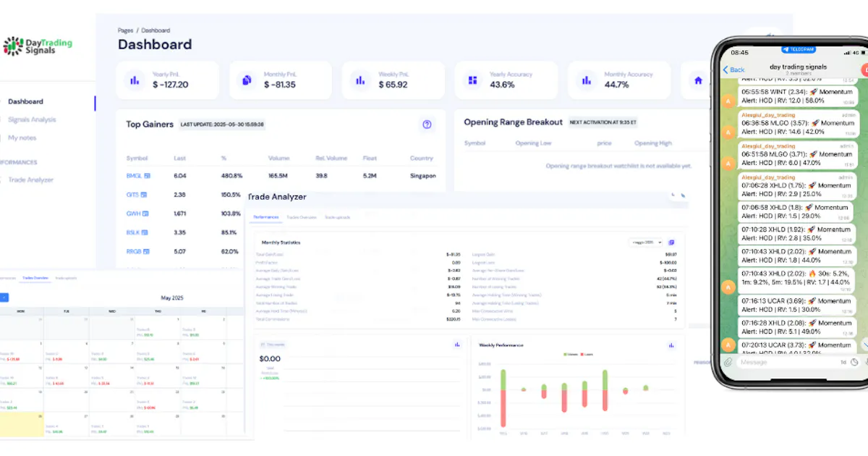The image size is (868, 456).
Task: Tap the Back button in Telegram
Action: [734, 69]
